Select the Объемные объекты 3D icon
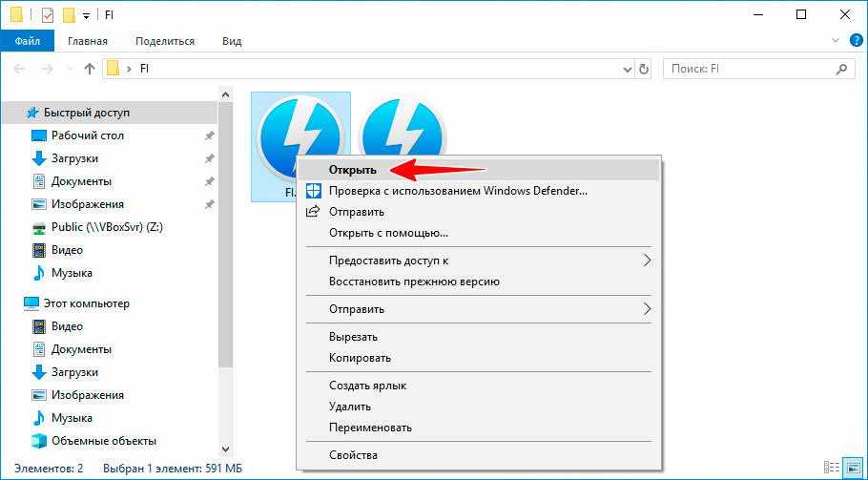The width and height of the screenshot is (868, 480). (39, 441)
